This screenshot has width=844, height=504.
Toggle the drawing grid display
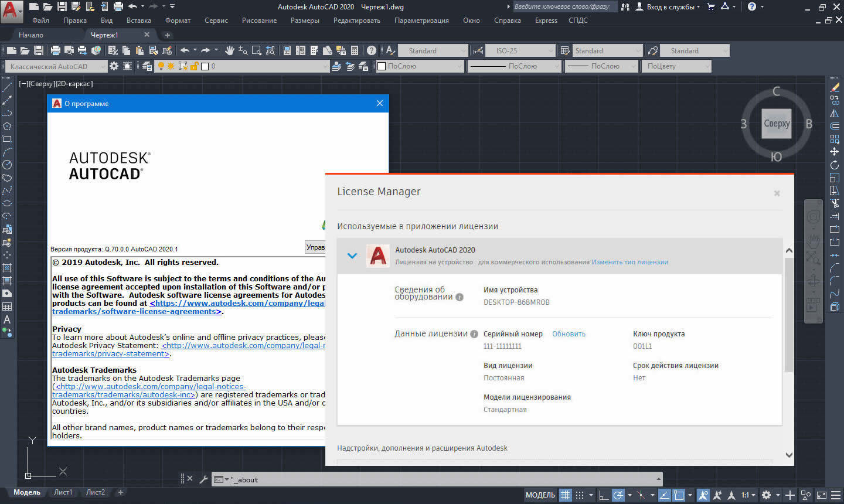point(565,495)
